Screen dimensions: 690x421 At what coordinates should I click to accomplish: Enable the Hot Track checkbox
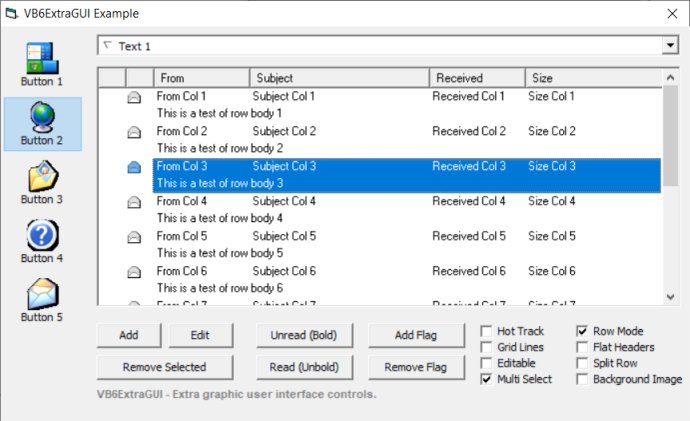tap(486, 331)
